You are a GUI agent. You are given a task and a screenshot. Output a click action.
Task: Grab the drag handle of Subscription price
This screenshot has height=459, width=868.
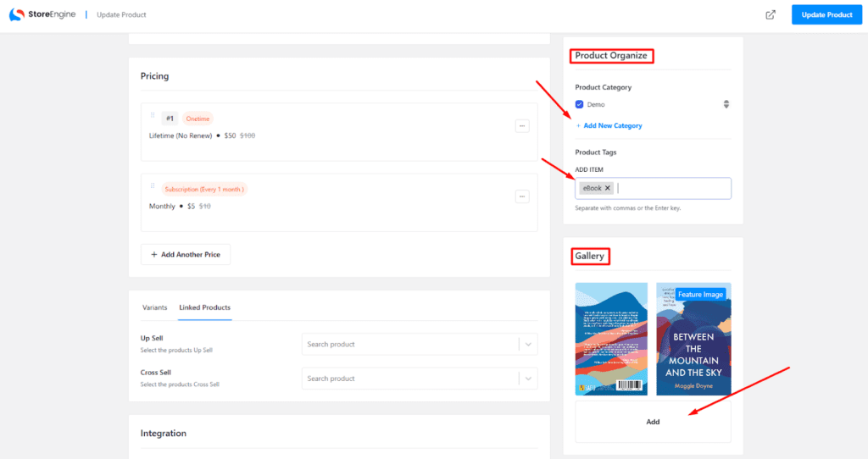[153, 186]
